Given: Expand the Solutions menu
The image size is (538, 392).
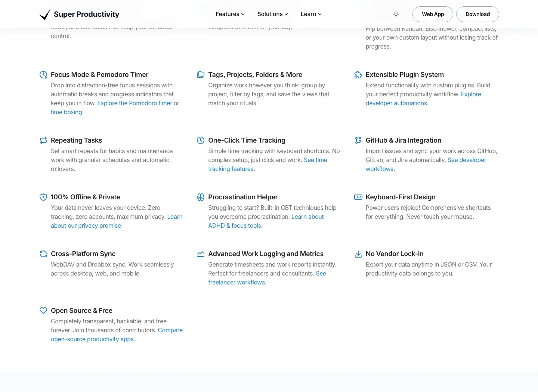Looking at the screenshot, I should 273,14.
